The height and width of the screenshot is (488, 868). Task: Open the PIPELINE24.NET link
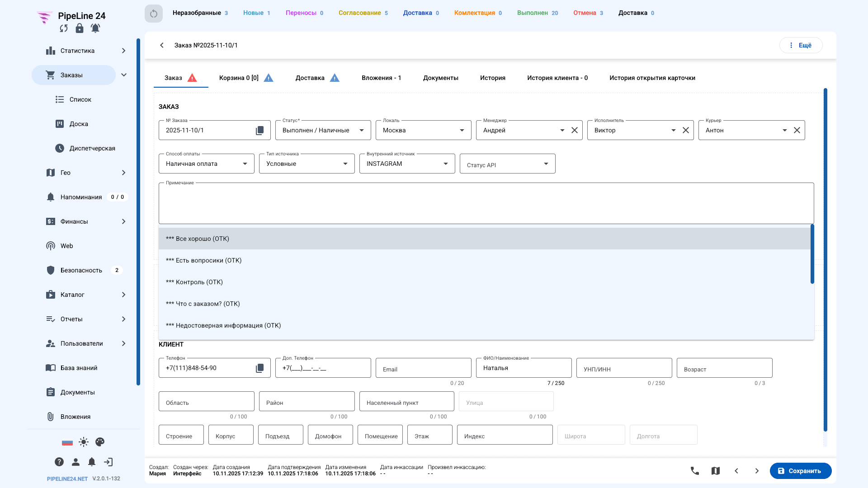[67, 479]
